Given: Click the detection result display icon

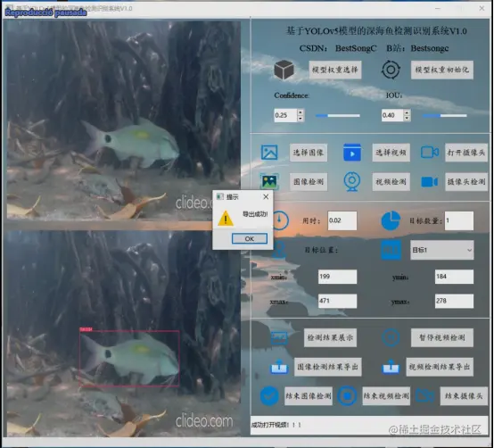Looking at the screenshot, I should [279, 337].
